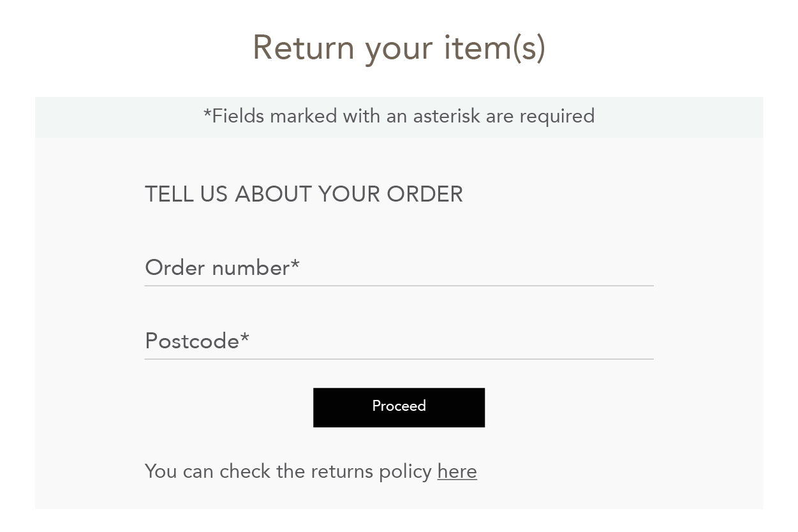Click the underline beneath Order number field

point(399,286)
